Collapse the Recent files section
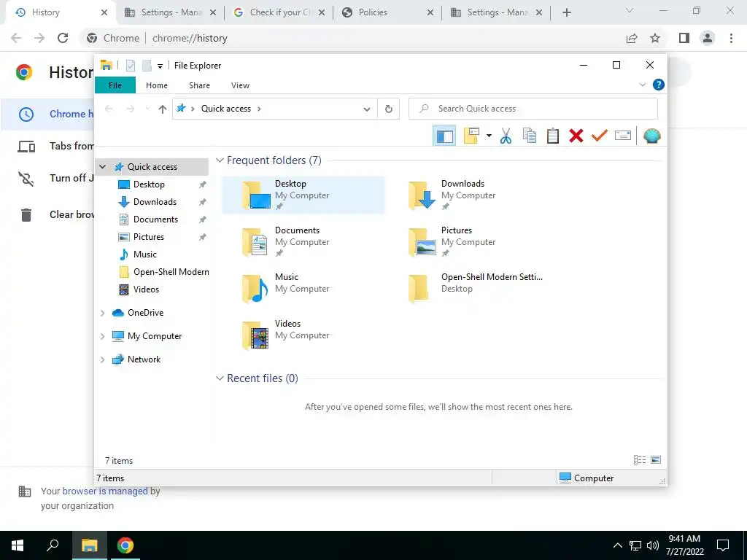This screenshot has width=747, height=560. pyautogui.click(x=220, y=378)
